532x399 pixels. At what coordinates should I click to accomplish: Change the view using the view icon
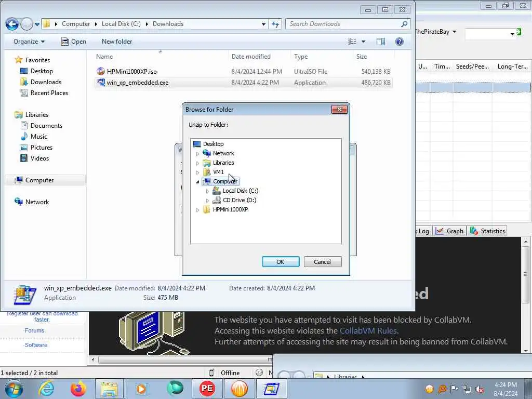tap(352, 42)
